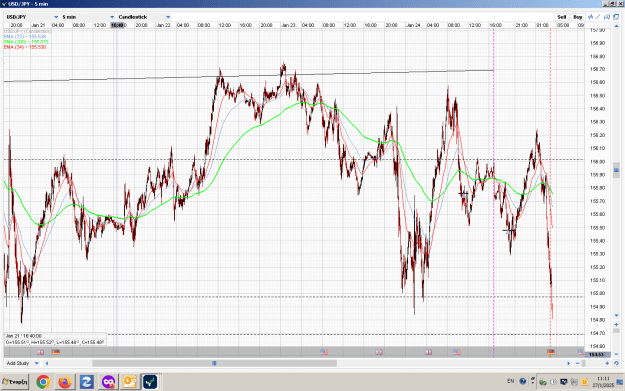Click the price axis down arrow
625x391 pixels.
pos(617,315)
